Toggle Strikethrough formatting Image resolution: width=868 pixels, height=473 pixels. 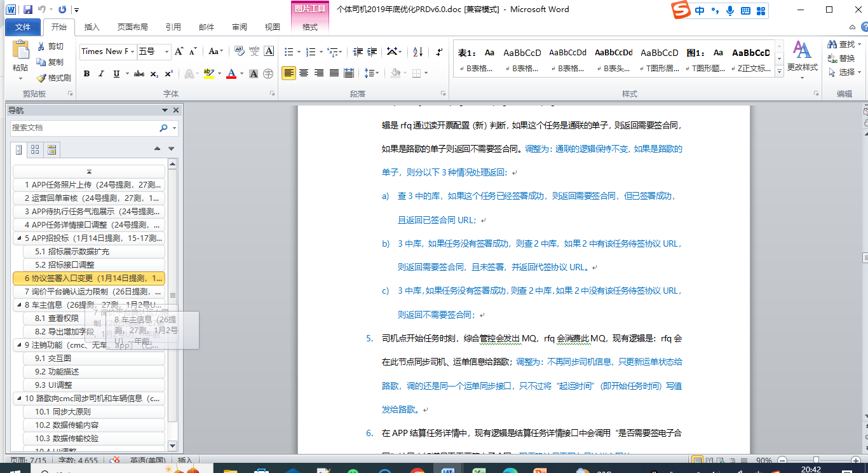(139, 74)
